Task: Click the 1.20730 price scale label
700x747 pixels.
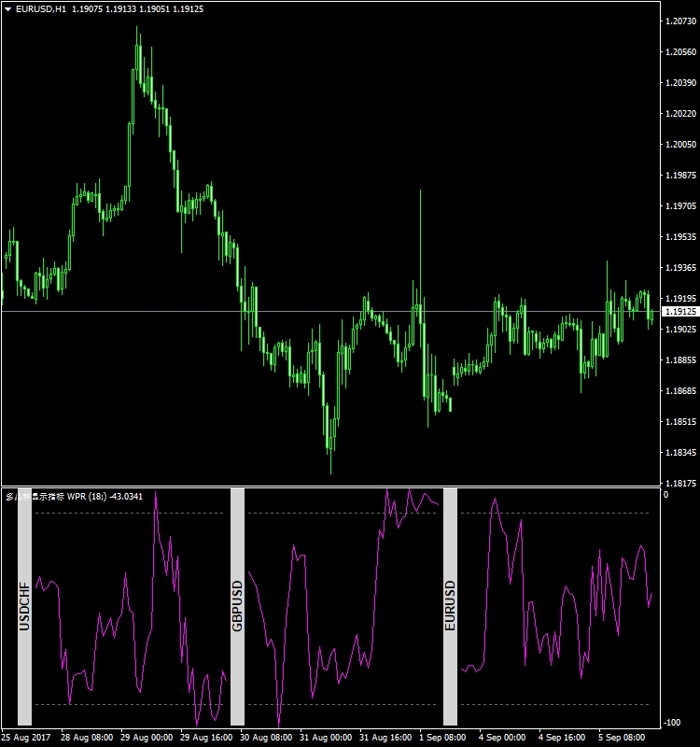Action: click(679, 21)
